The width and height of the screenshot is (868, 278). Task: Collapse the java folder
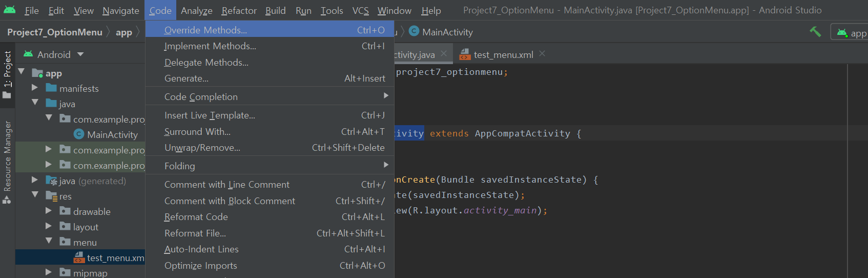coord(35,103)
